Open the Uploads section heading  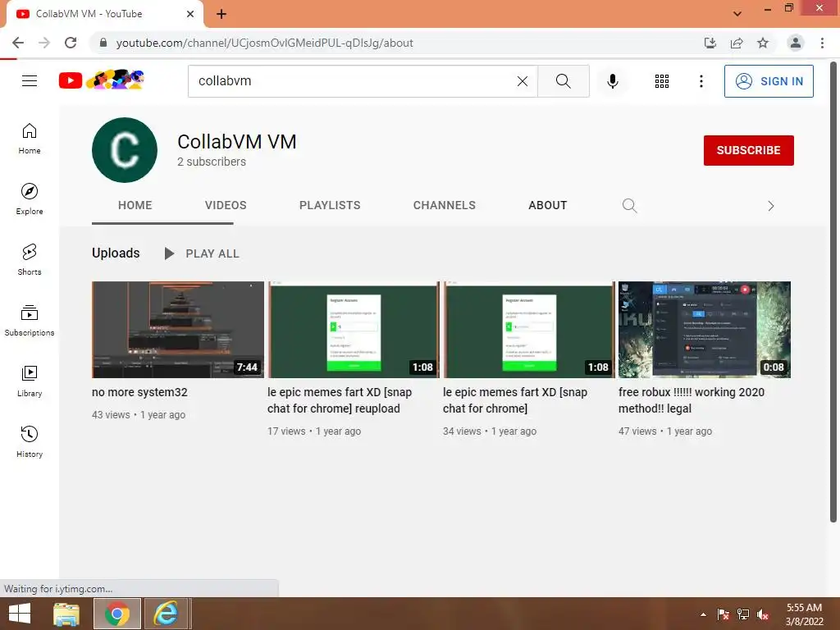116,253
